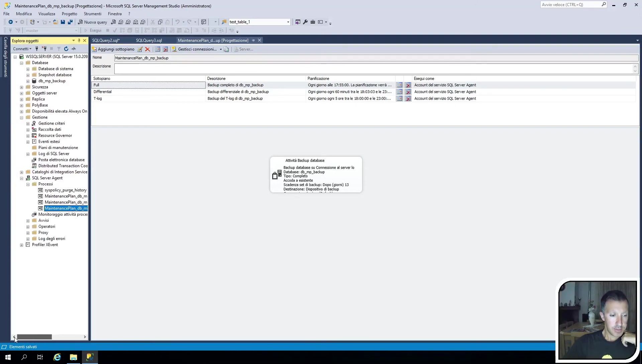Click the New Project toolbar icon
The height and width of the screenshot is (364, 642).
point(32,22)
